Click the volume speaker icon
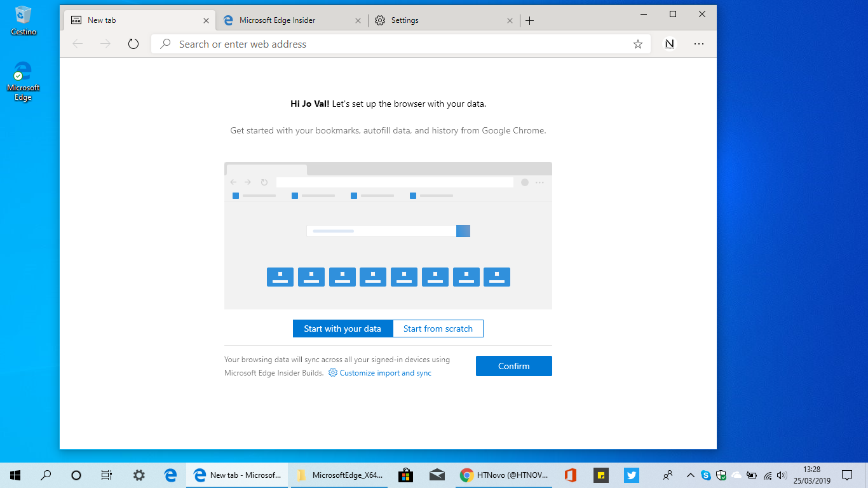The width and height of the screenshot is (868, 488). pyautogui.click(x=782, y=475)
